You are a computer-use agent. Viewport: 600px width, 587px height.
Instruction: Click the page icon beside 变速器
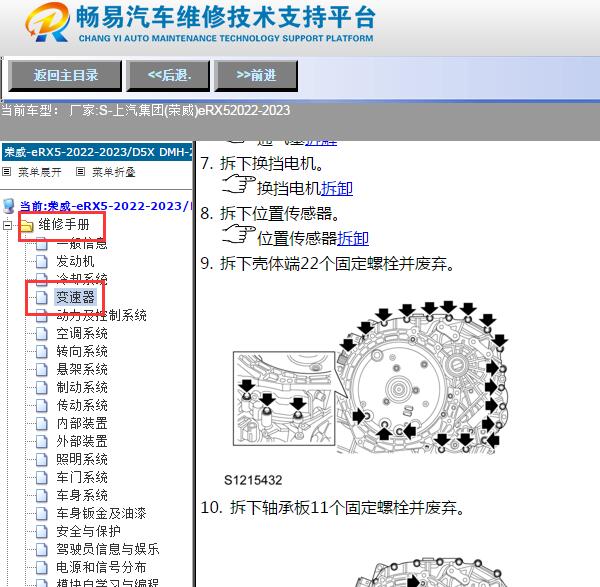[42, 297]
